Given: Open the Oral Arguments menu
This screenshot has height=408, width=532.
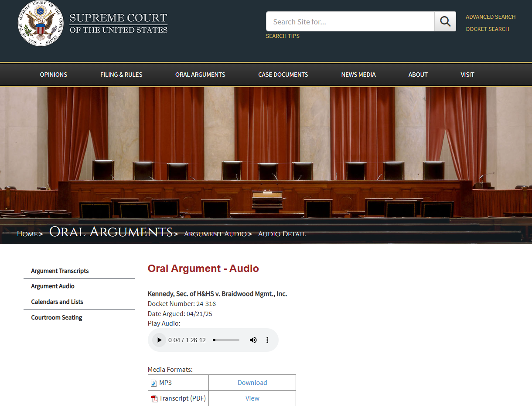Looking at the screenshot, I should [200, 75].
